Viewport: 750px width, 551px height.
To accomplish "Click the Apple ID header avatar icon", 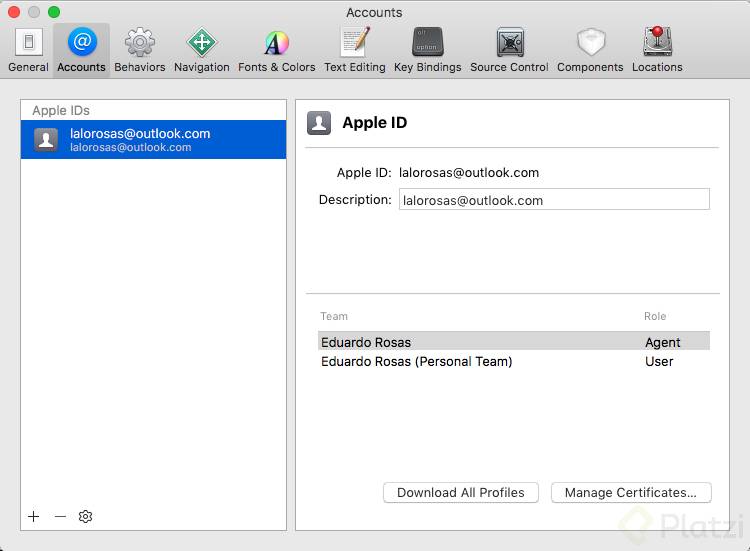I will point(319,123).
